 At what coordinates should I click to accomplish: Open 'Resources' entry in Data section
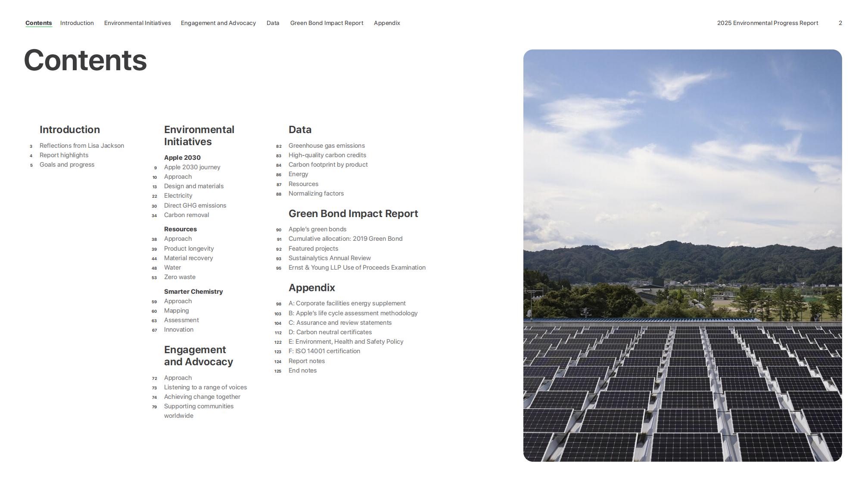pyautogui.click(x=304, y=184)
